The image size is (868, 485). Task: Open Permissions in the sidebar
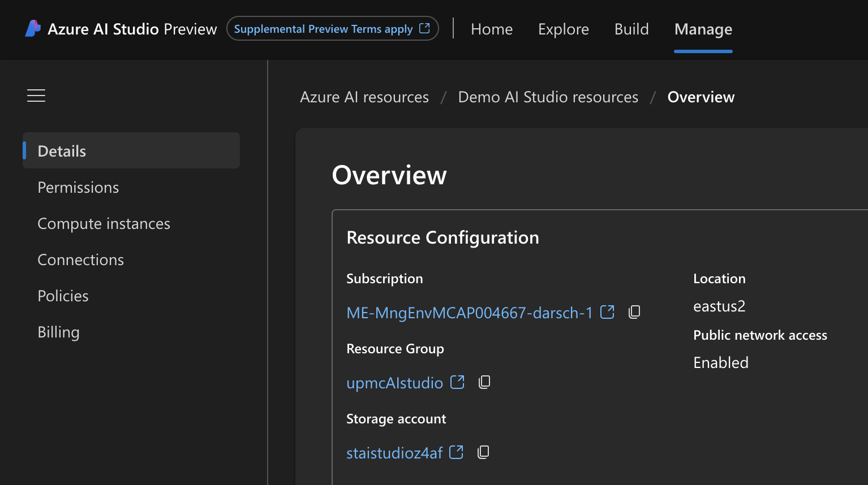(x=78, y=188)
